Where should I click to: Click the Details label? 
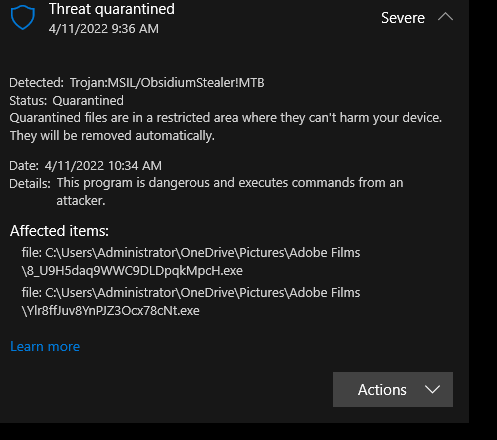pyautogui.click(x=30, y=184)
